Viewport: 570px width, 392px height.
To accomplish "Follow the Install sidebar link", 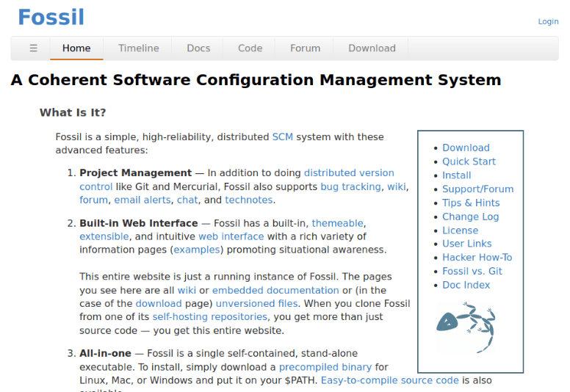I will 456,175.
